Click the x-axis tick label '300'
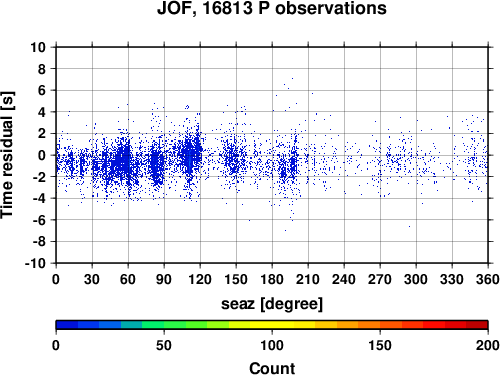500x375 pixels. (416, 279)
